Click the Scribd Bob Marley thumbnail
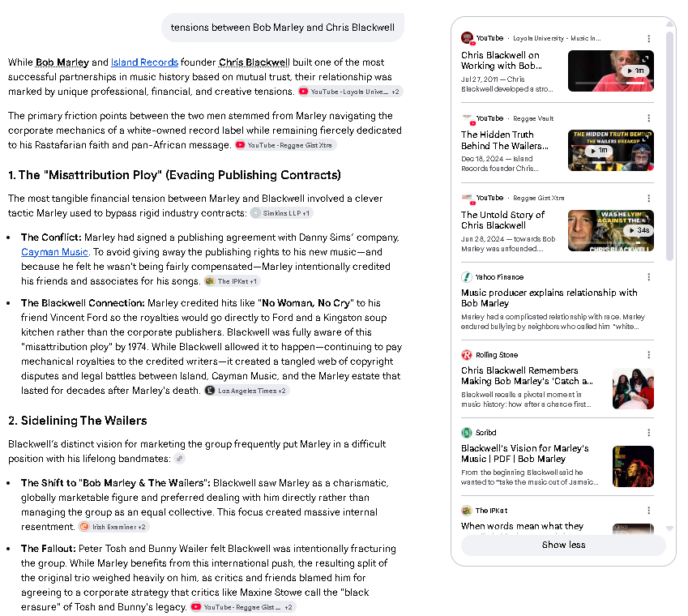Screen dimensions: 688x616 (633, 466)
